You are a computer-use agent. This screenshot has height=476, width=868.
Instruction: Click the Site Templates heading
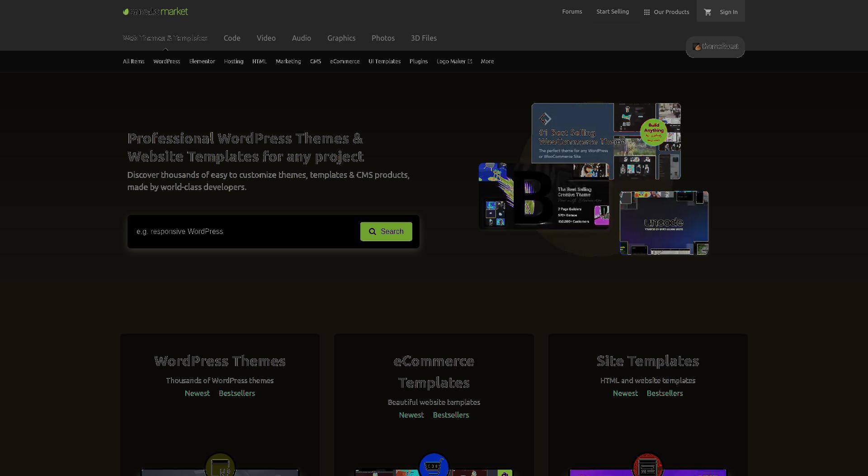(648, 361)
